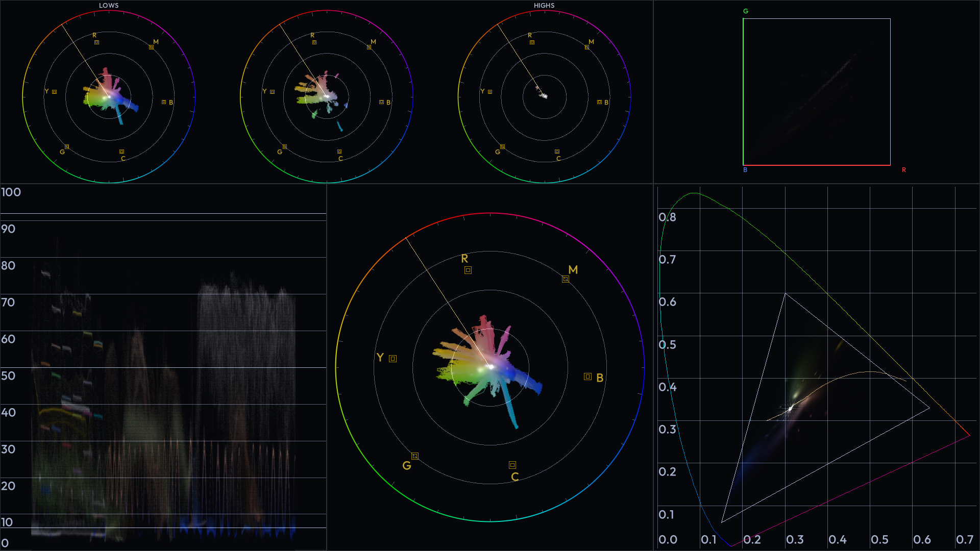Click C target box in unlabeled midtones vectorscope
This screenshot has height=551, width=980.
pos(339,152)
